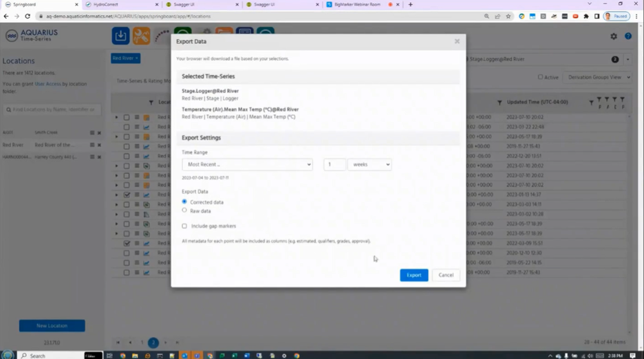Select the Raw data radio button
644x359 pixels.
[184, 210]
